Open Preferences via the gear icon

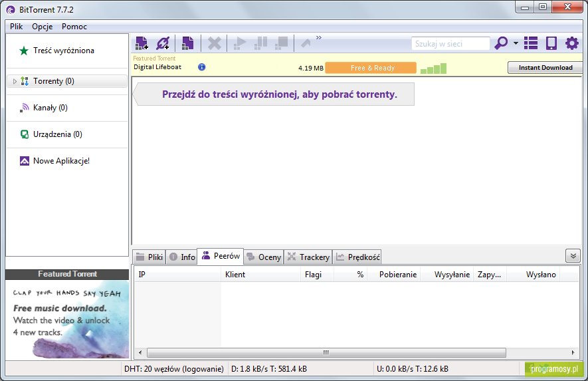tap(572, 43)
